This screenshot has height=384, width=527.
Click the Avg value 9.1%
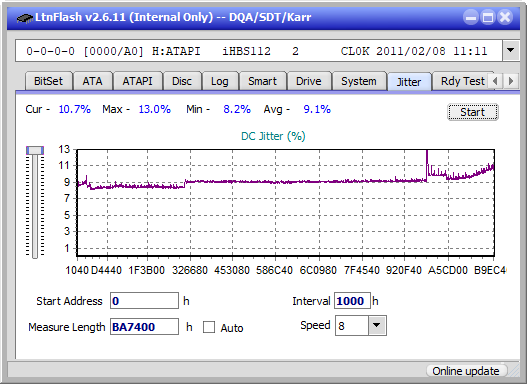pyautogui.click(x=317, y=109)
